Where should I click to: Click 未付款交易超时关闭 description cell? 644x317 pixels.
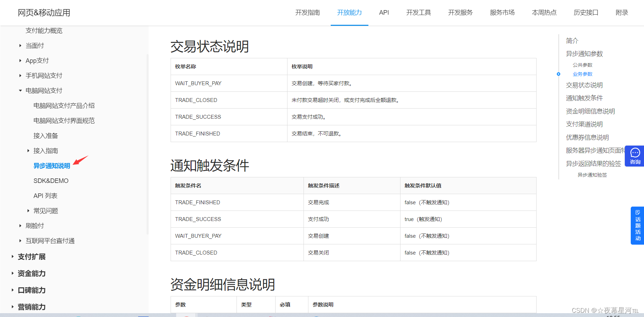(x=412, y=100)
